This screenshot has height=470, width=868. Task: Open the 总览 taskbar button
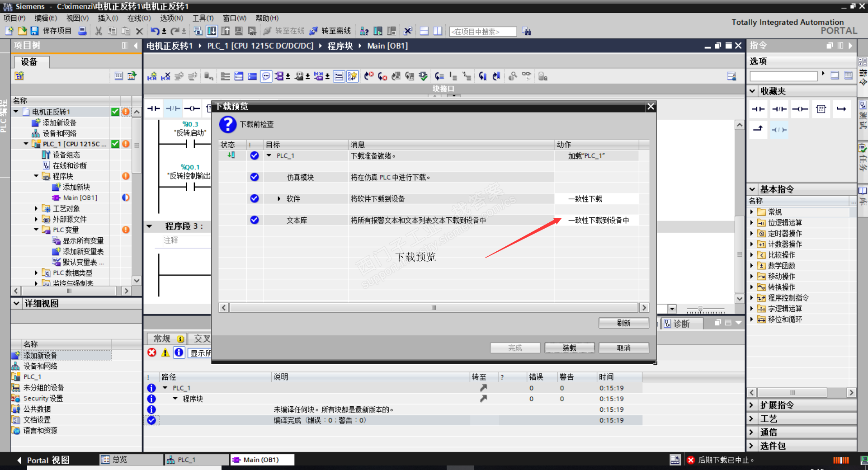coord(131,460)
